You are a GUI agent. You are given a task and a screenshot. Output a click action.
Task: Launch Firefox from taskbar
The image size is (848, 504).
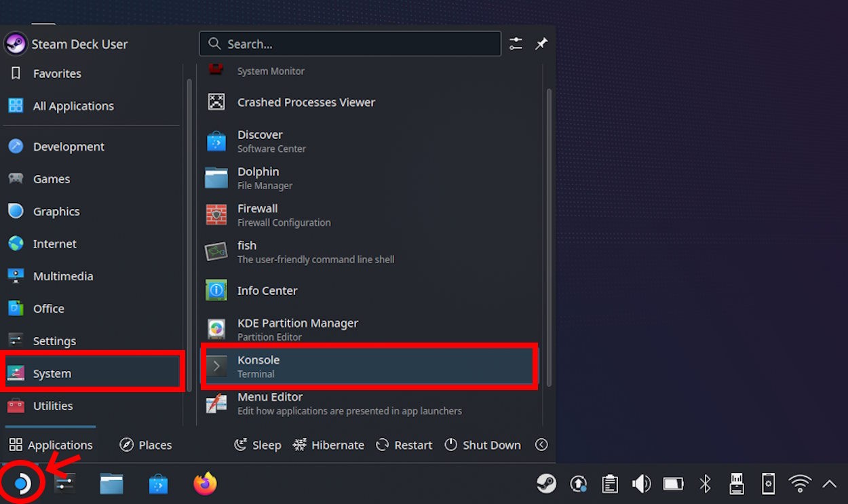pyautogui.click(x=205, y=484)
